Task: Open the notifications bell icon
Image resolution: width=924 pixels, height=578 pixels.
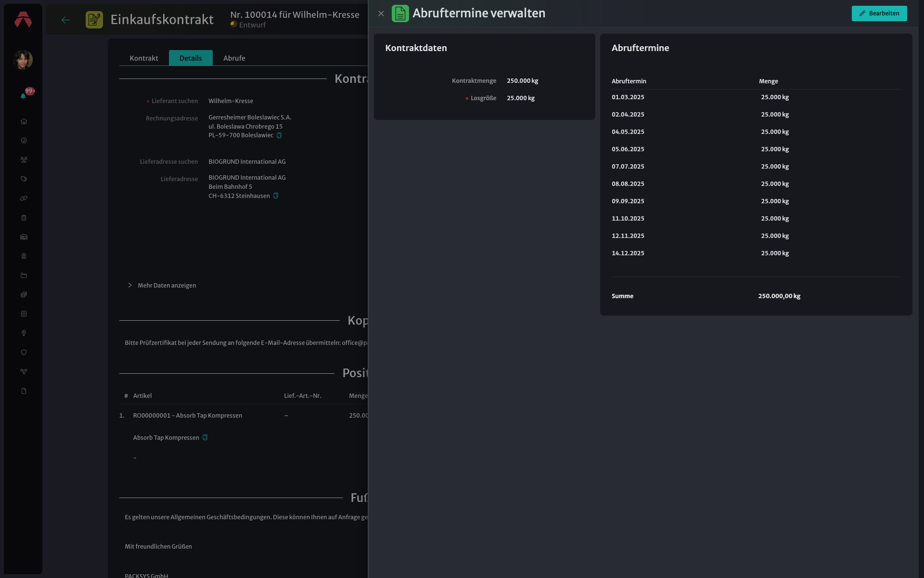Action: (23, 96)
